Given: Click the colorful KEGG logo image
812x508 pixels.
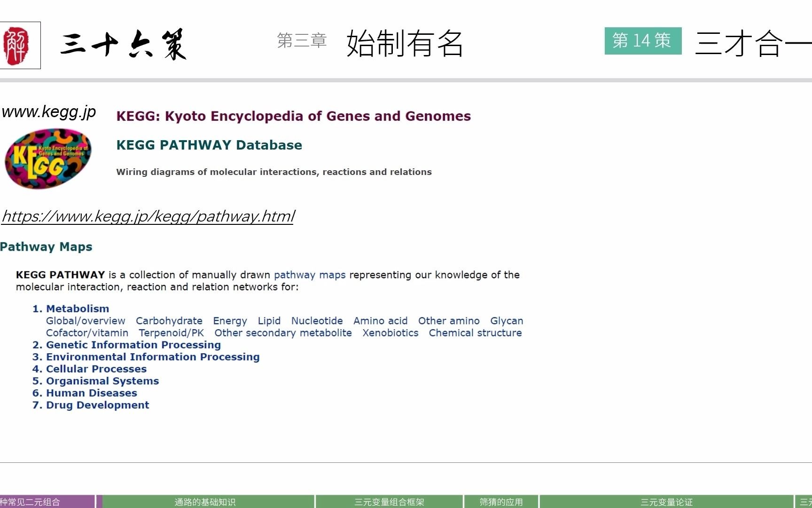Looking at the screenshot, I should click(x=48, y=159).
